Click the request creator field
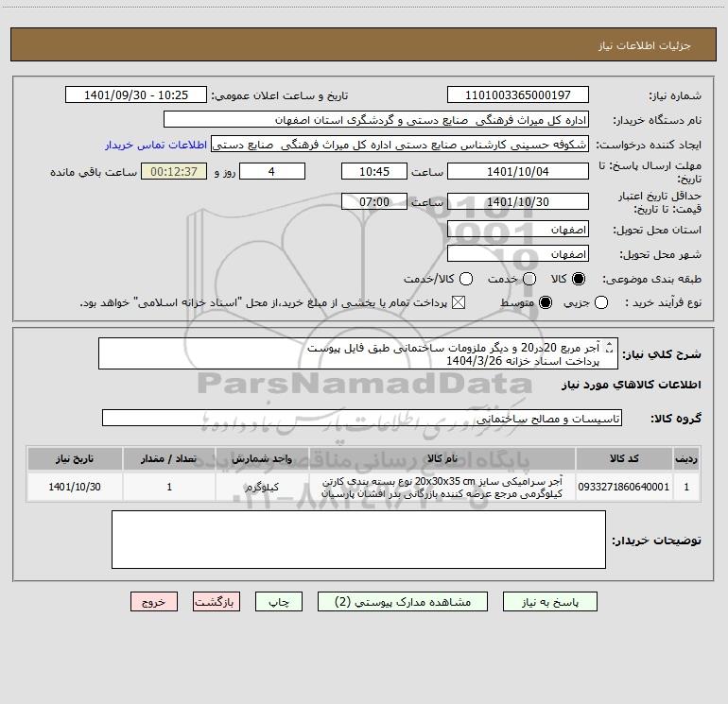 (x=400, y=145)
